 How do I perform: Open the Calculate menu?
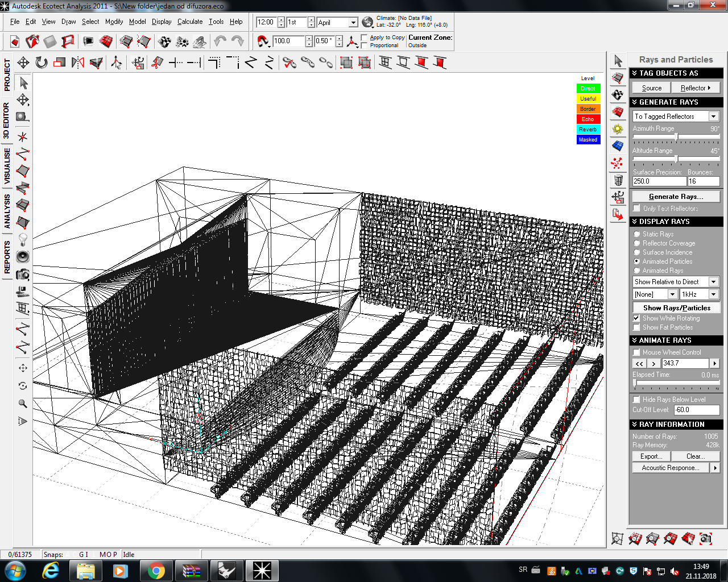pos(190,22)
